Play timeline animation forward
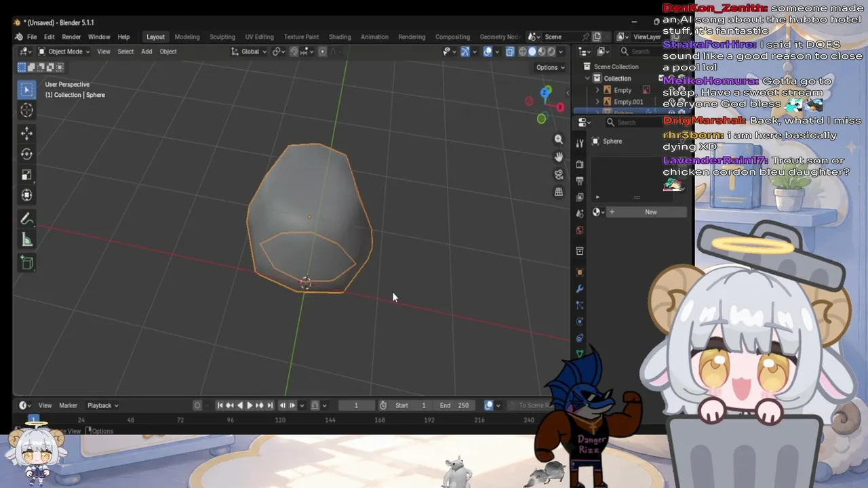This screenshot has height=488, width=868. [250, 405]
